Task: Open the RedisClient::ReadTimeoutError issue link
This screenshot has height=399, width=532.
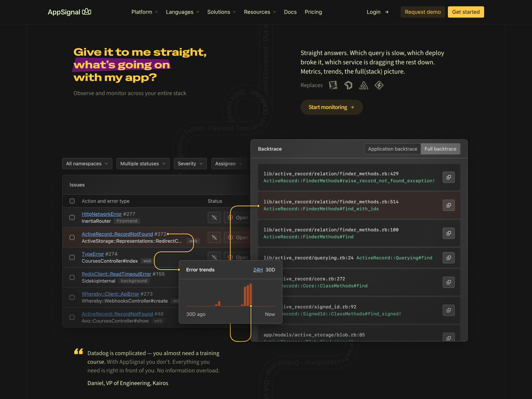Action: (116, 274)
